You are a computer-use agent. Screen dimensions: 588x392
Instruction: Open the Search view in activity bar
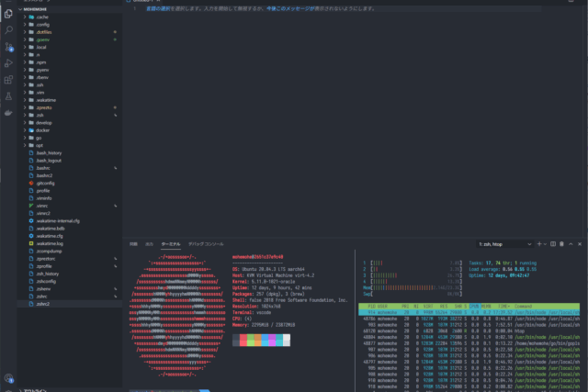tap(8, 30)
